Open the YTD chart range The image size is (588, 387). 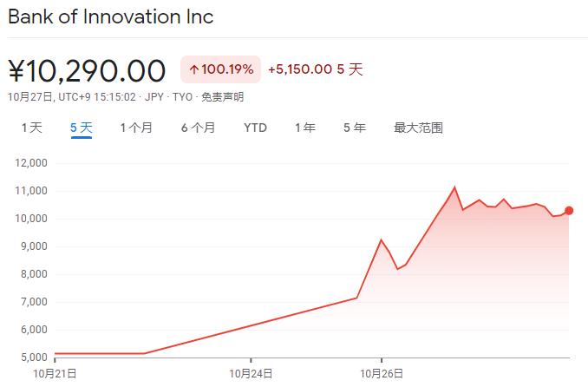point(255,128)
